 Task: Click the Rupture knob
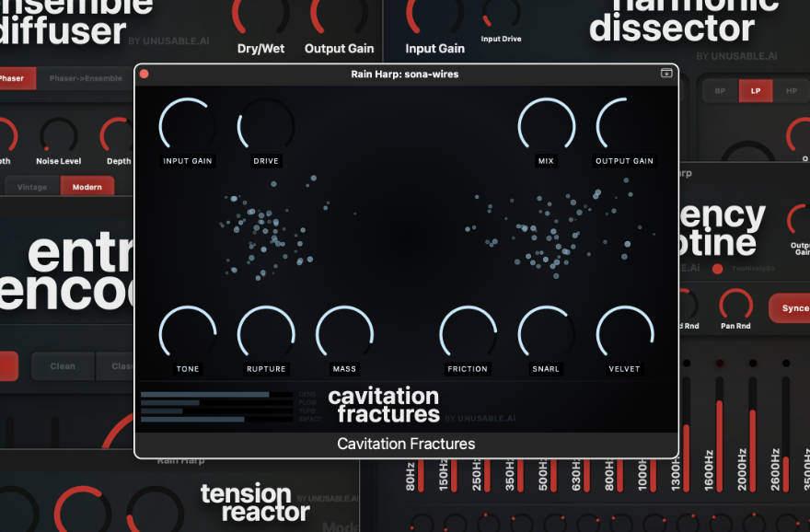click(x=266, y=333)
